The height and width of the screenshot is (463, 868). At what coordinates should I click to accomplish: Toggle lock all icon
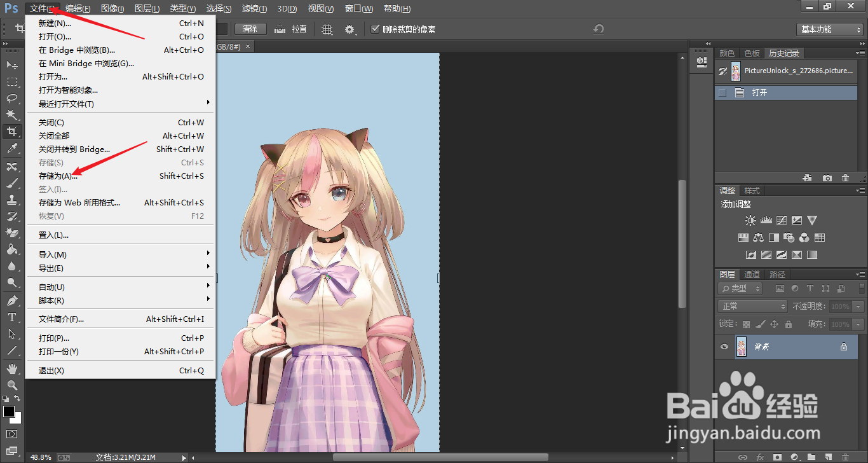click(x=789, y=324)
